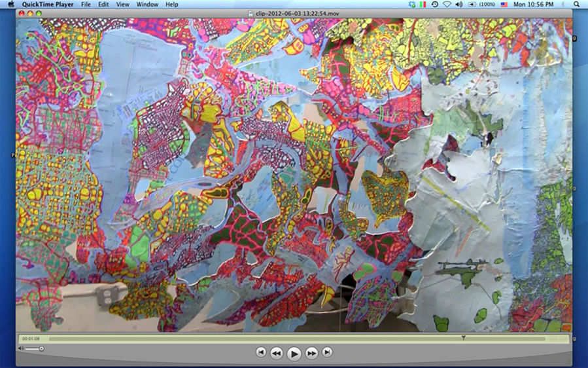Click the volume speaker icon in player
Image resolution: width=588 pixels, height=368 pixels.
tap(21, 348)
